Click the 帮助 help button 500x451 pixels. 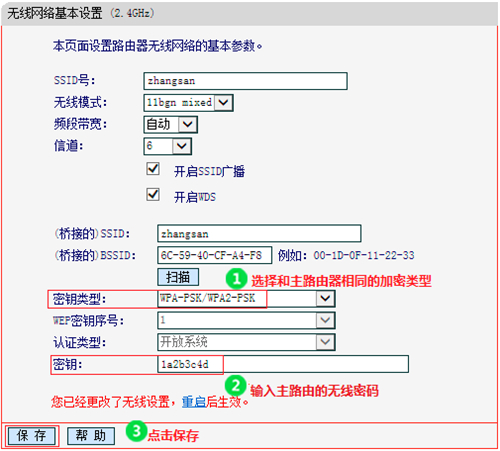(x=91, y=436)
